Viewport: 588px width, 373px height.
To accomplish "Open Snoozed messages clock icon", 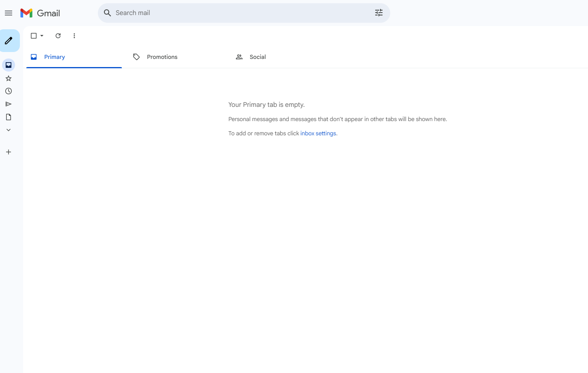I will click(x=9, y=91).
